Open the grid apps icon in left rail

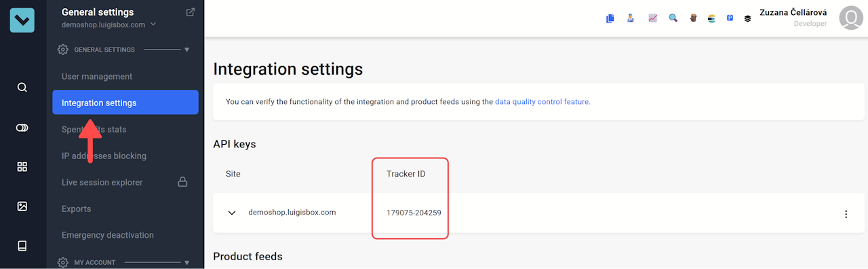pos(22,166)
